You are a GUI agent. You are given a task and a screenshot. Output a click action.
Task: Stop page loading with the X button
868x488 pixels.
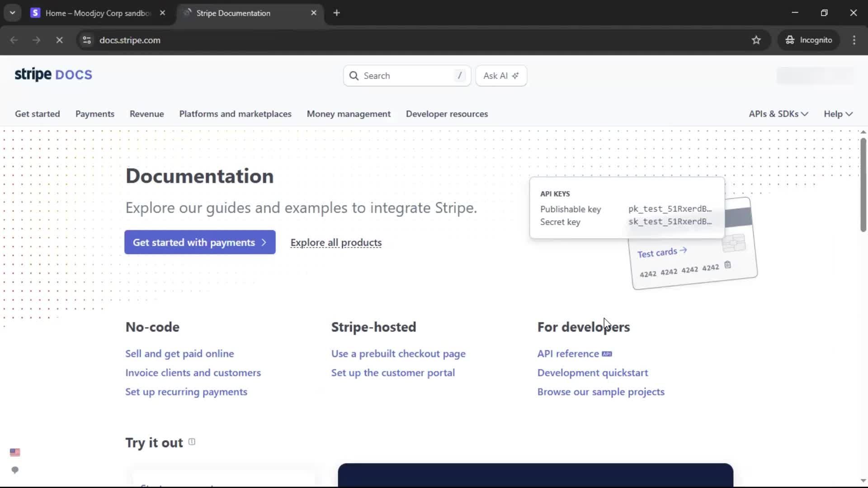tap(59, 40)
